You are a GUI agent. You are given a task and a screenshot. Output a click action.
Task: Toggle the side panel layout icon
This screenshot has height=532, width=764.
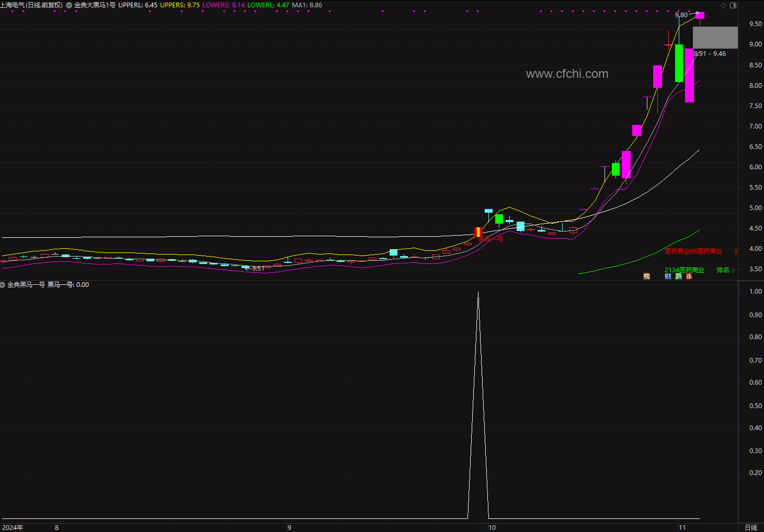click(x=733, y=5)
